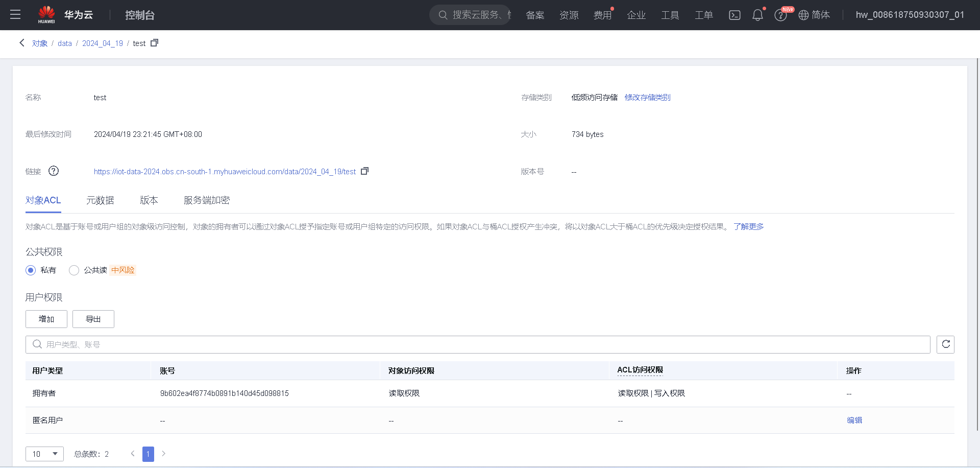Open the notifications bell

pos(757,15)
